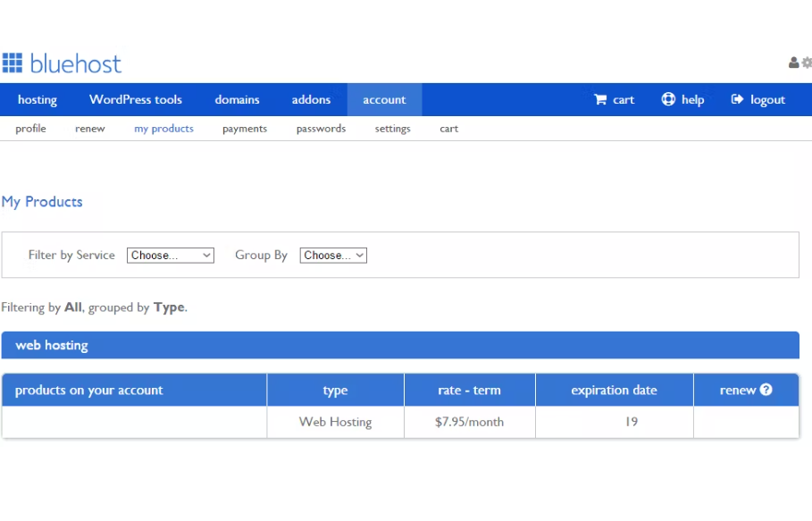812x521 pixels.
Task: Open the WordPress tools menu
Action: (136, 99)
